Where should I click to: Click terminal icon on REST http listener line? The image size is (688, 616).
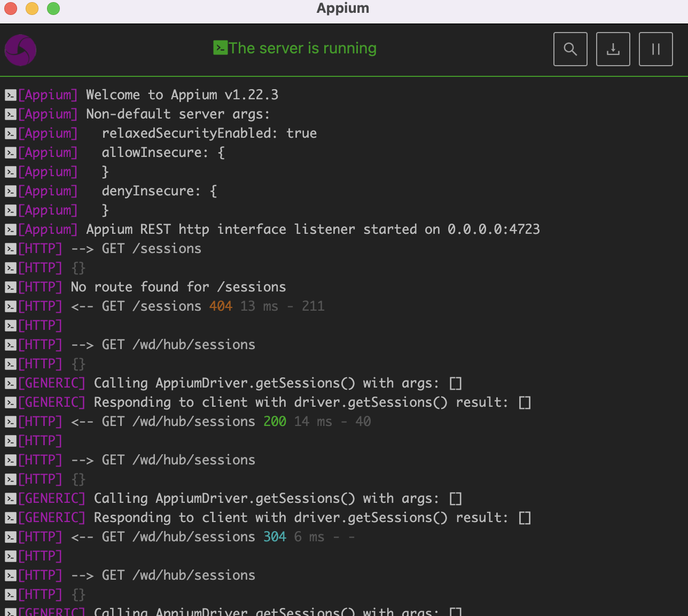[x=11, y=230]
